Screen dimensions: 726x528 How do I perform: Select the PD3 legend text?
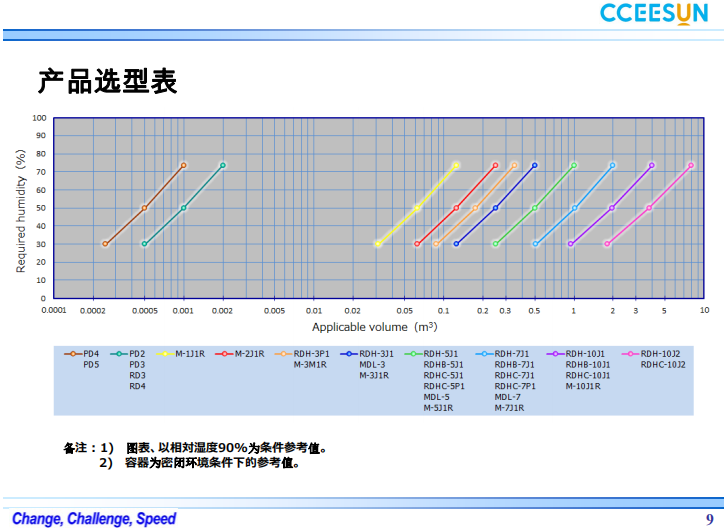click(137, 365)
